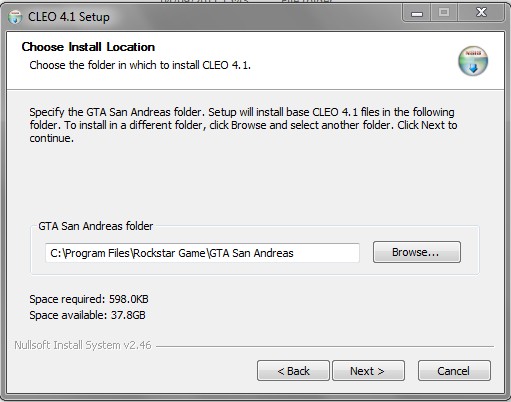Screen dimensions: 511x402
Task: Click the 'Specify the GTA San Andreas folder' paragraph
Action: (x=243, y=125)
